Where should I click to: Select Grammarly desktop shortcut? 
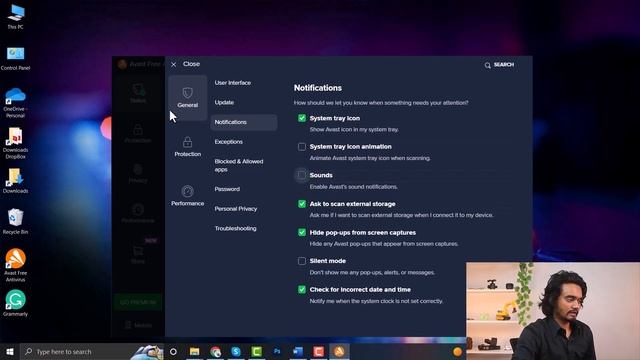tap(16, 303)
